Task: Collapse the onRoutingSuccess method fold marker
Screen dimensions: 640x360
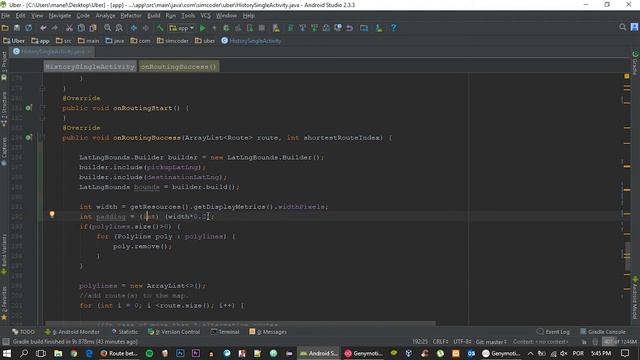Action: [42, 138]
